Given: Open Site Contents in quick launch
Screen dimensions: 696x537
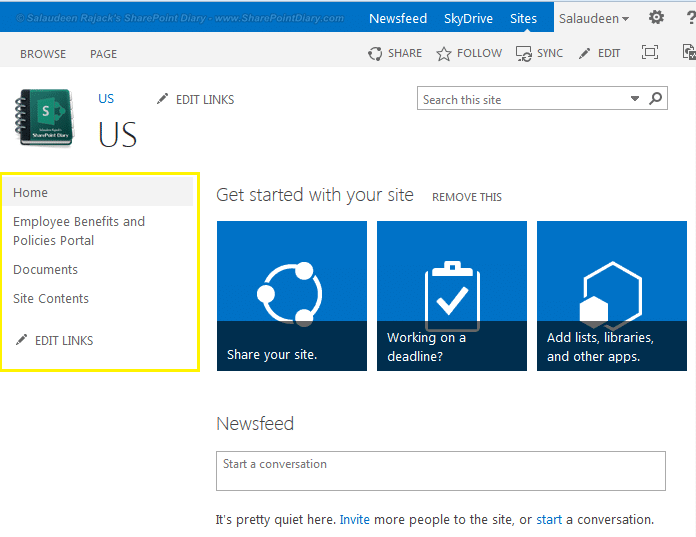Looking at the screenshot, I should point(51,298).
